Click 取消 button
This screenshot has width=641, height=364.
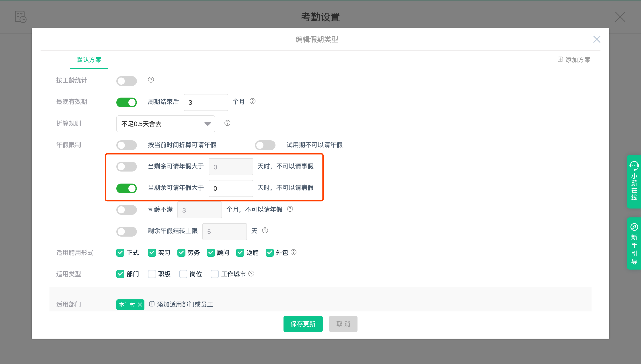(x=343, y=324)
